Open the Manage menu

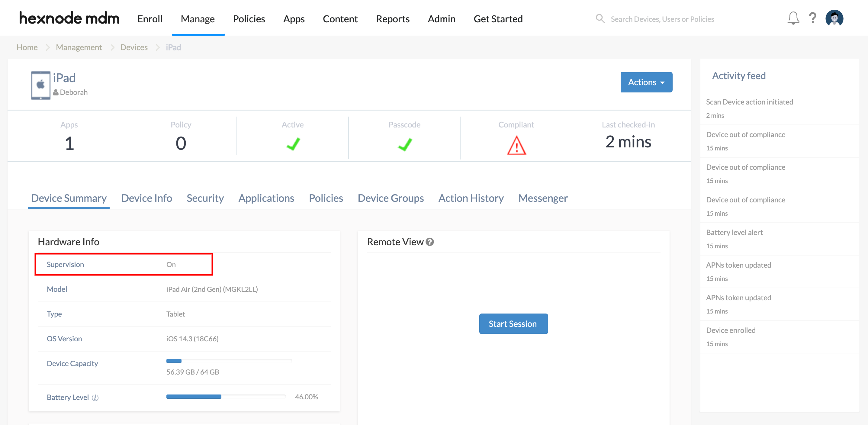(x=198, y=19)
